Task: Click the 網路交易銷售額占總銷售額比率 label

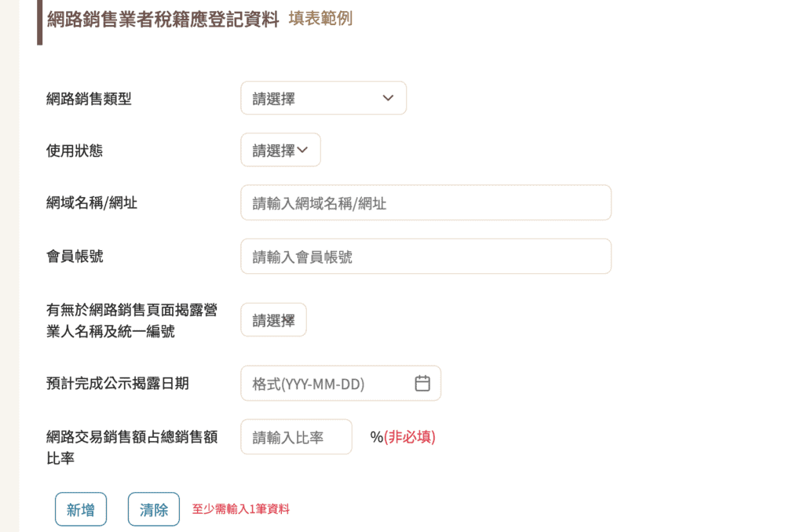Action: [x=132, y=447]
